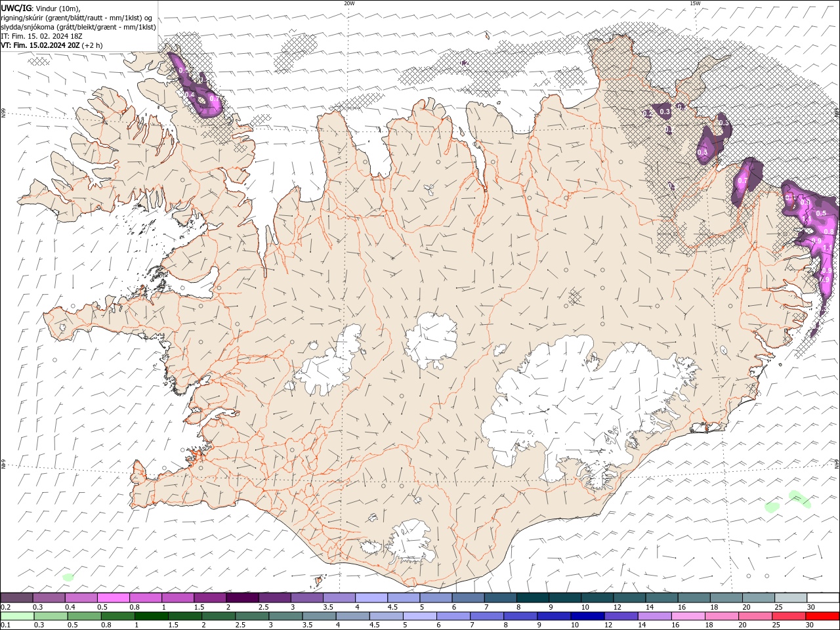Click the 20W longitude label
840x630 pixels.
pos(349,3)
